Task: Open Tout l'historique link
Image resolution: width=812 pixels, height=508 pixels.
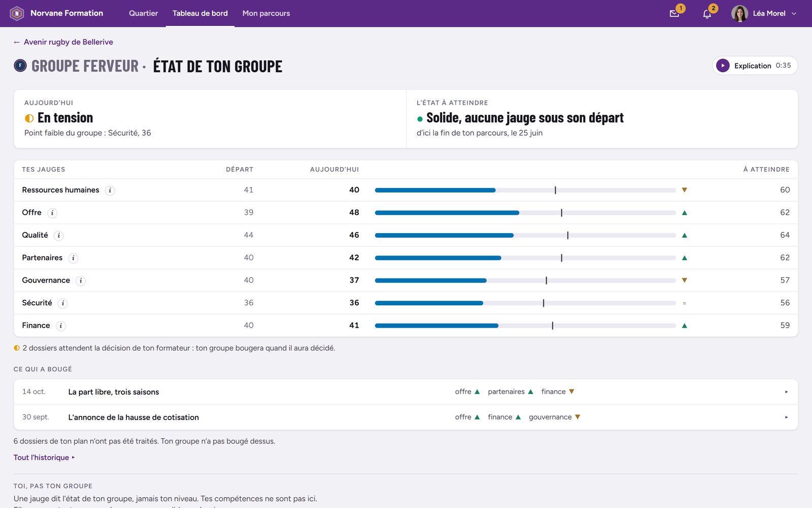Action: pyautogui.click(x=44, y=458)
